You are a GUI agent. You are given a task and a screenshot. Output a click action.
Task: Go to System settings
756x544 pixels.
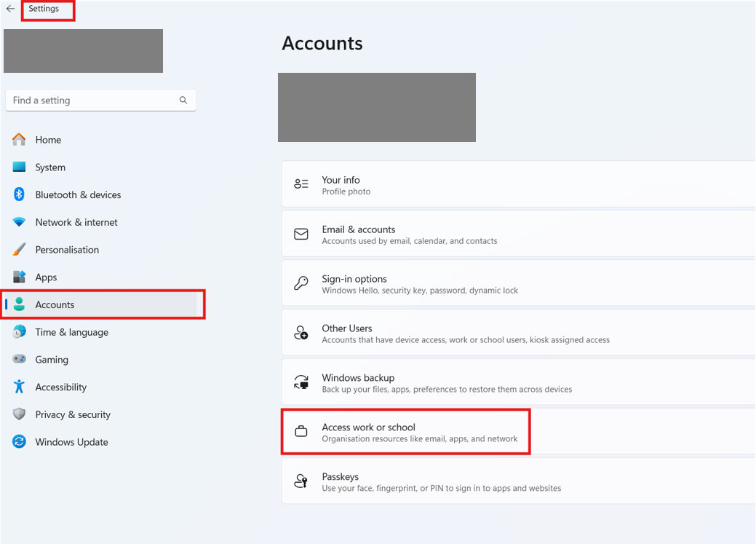click(x=101, y=167)
